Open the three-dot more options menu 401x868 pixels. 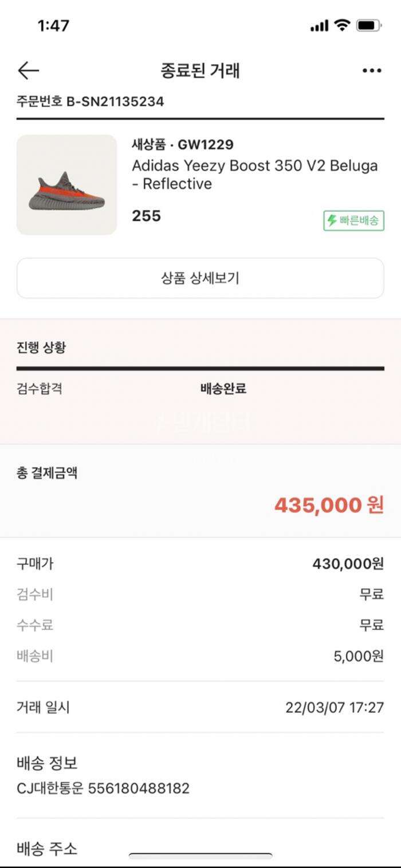372,71
